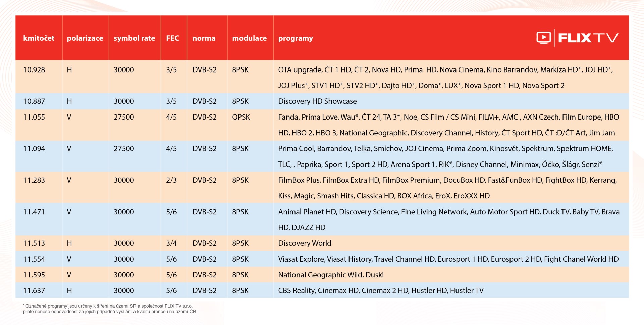Click the National Geographic Wild, Dusk! row text

click(330, 275)
